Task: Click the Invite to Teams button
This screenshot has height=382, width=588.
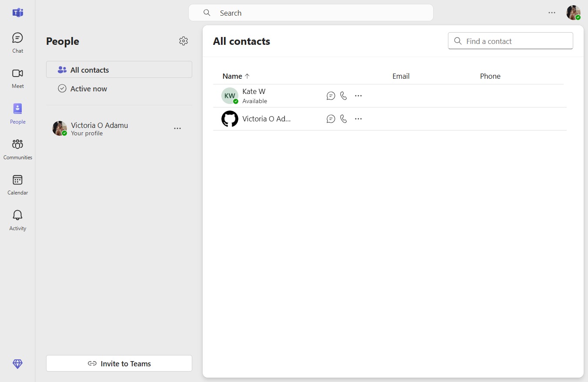Action: (x=119, y=363)
